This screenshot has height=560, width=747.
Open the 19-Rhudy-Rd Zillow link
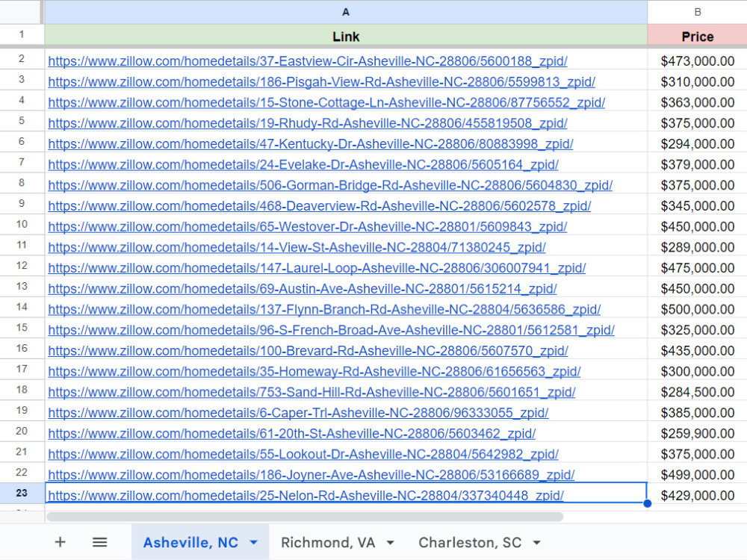pyautogui.click(x=307, y=123)
